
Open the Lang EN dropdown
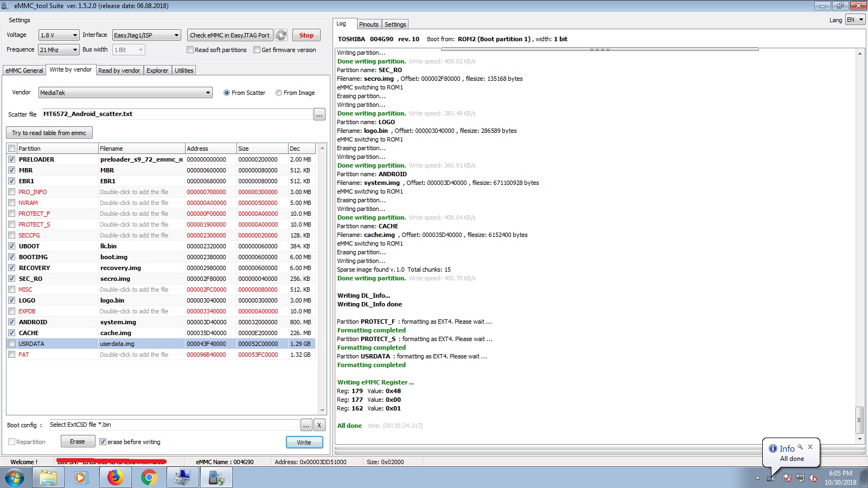click(855, 20)
